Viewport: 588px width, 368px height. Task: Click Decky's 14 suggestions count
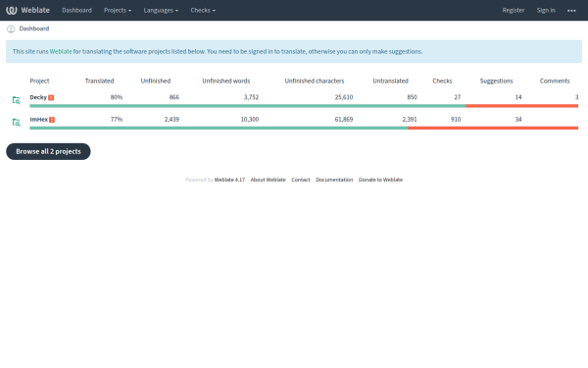518,97
